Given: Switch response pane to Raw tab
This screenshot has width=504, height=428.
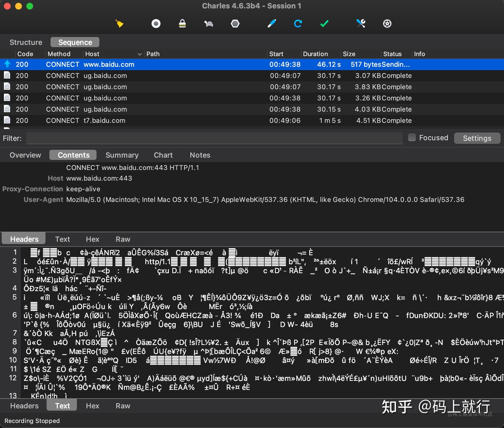Looking at the screenshot, I should (123, 406).
